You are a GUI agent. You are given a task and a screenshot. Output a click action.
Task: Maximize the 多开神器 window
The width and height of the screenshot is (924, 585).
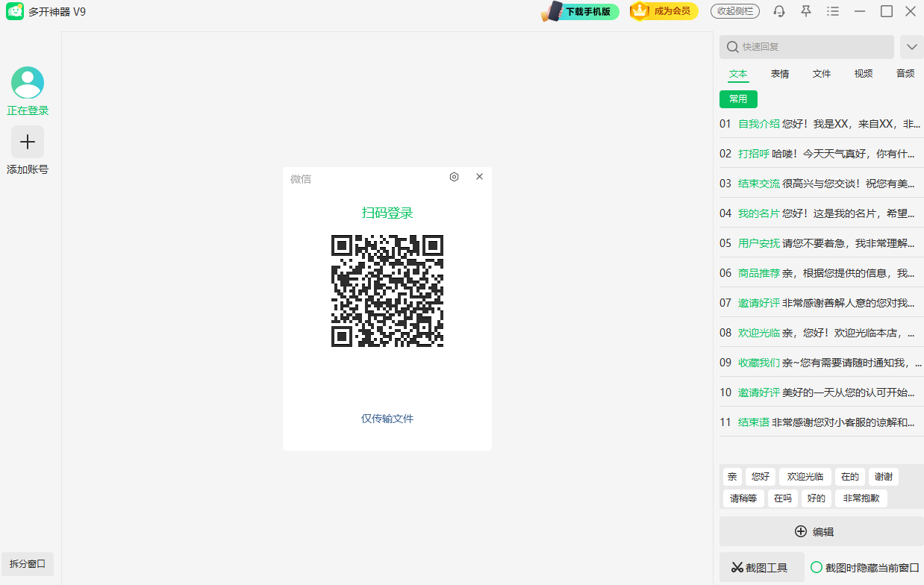pyautogui.click(x=887, y=11)
